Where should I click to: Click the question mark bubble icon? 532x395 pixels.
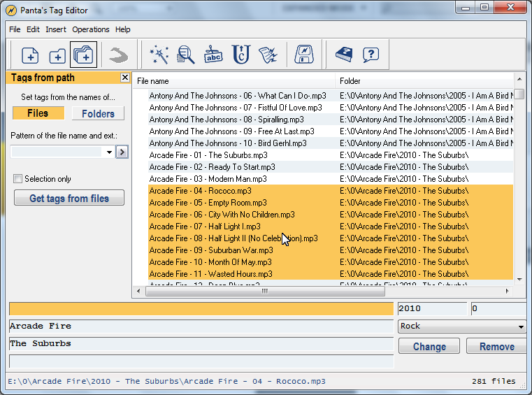click(371, 55)
